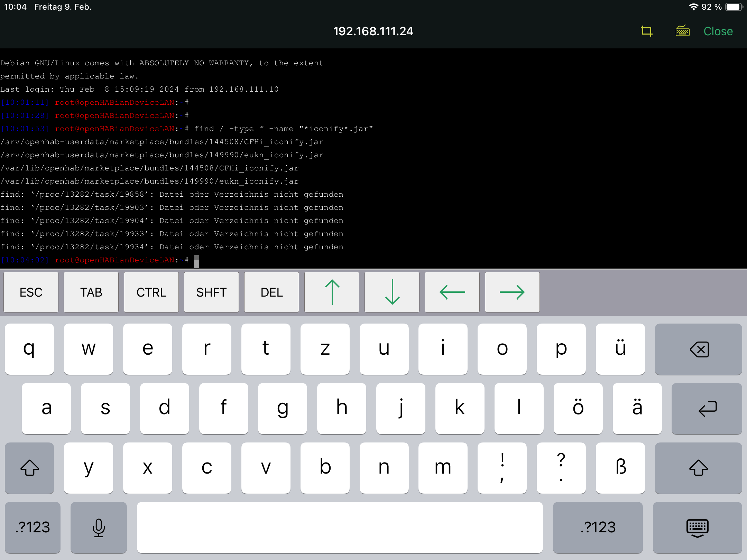
Task: Toggle the SHFT modifier key
Action: click(211, 292)
